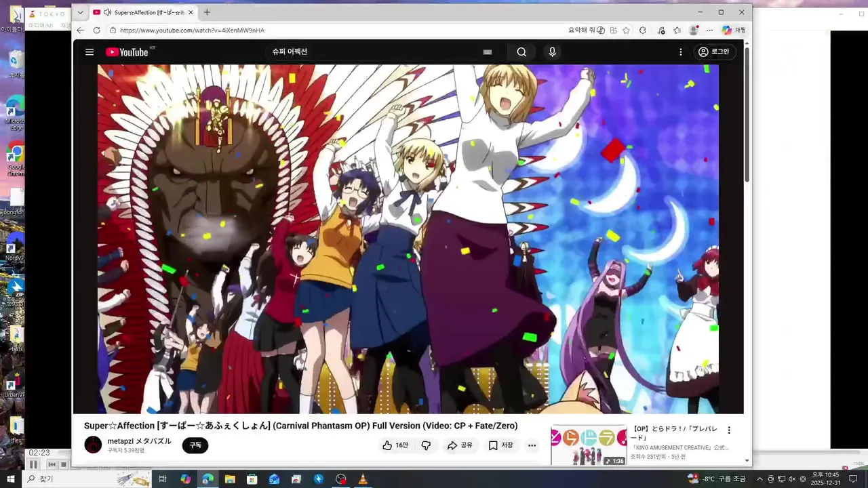Click the page scrollbar down arrow
The image size is (868, 488).
[747, 460]
